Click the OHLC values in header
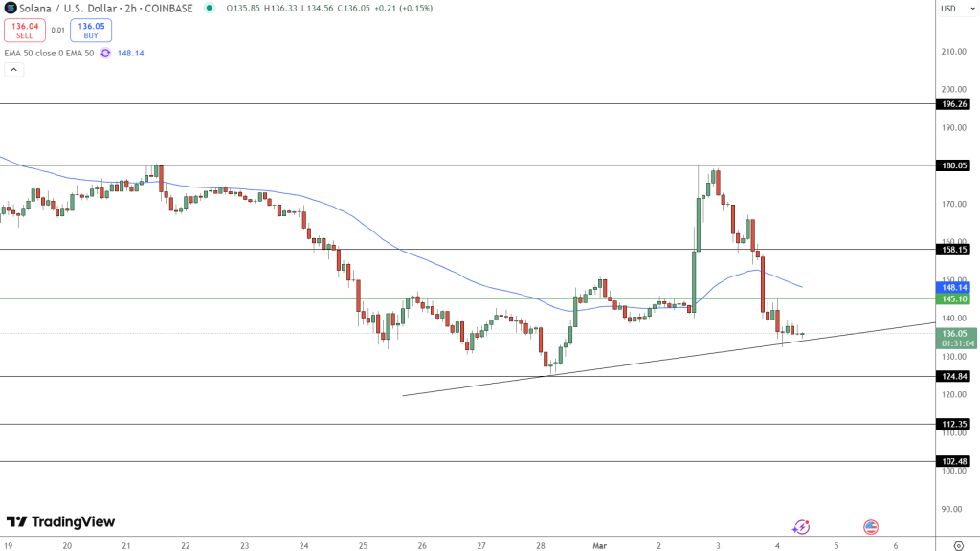Screen dimensions: 980x551 [329, 8]
